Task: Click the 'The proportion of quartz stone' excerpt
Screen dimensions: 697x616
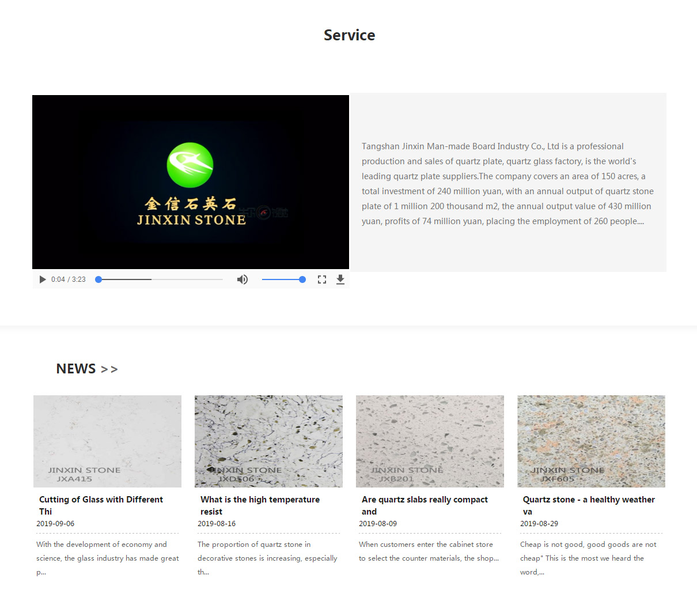Action: click(267, 558)
